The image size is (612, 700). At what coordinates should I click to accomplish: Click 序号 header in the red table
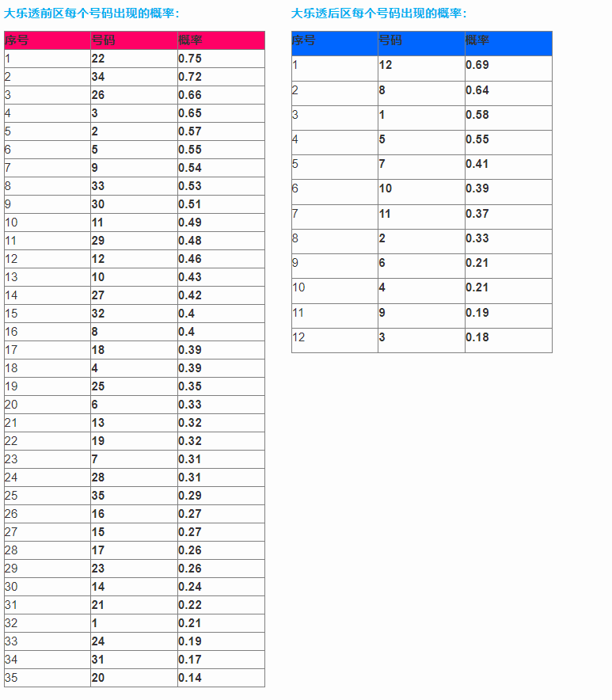coord(17,40)
